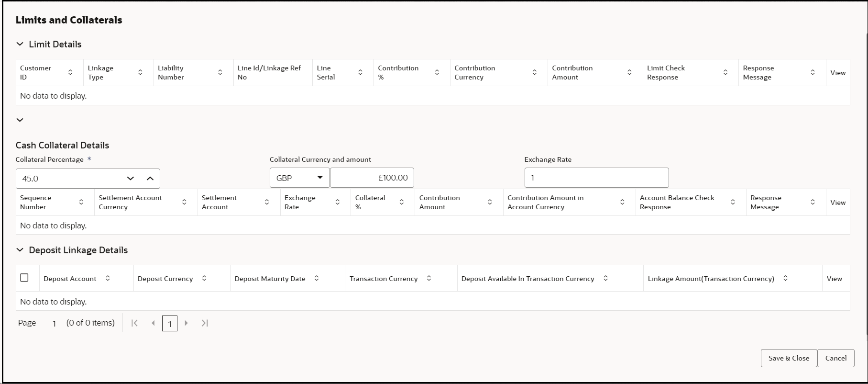Sort by Deposit Maturity Date column

point(317,278)
